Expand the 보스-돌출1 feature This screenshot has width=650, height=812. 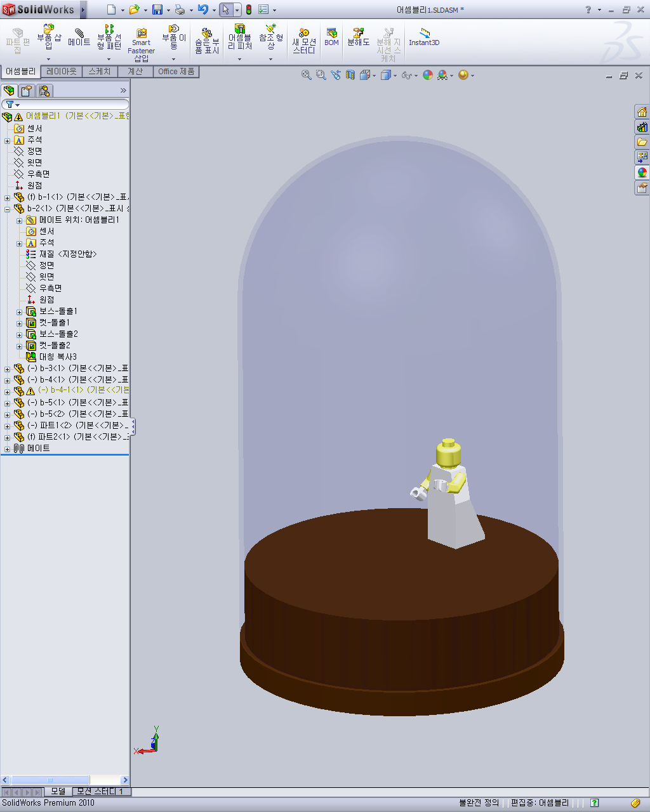click(x=19, y=312)
